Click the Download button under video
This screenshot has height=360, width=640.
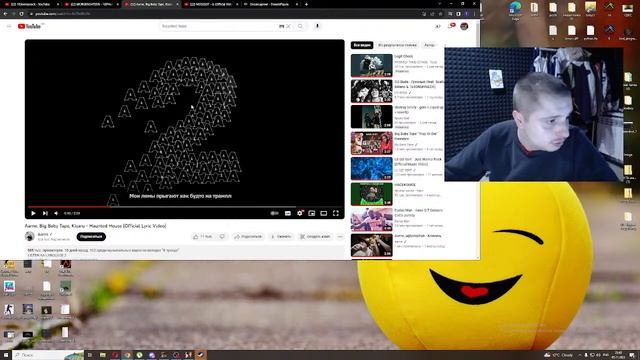point(281,237)
